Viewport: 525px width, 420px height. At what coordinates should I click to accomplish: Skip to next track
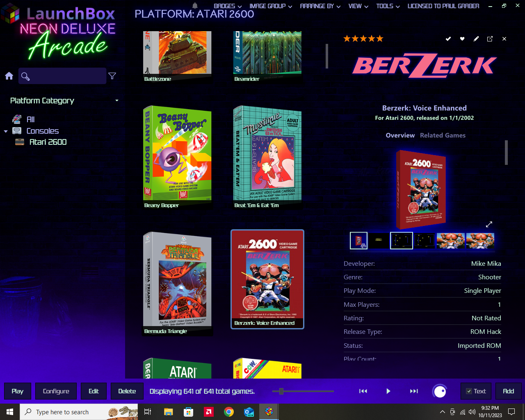[414, 391]
